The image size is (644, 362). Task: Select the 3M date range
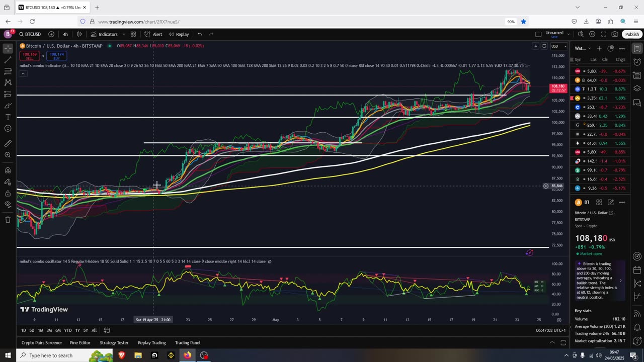49,330
